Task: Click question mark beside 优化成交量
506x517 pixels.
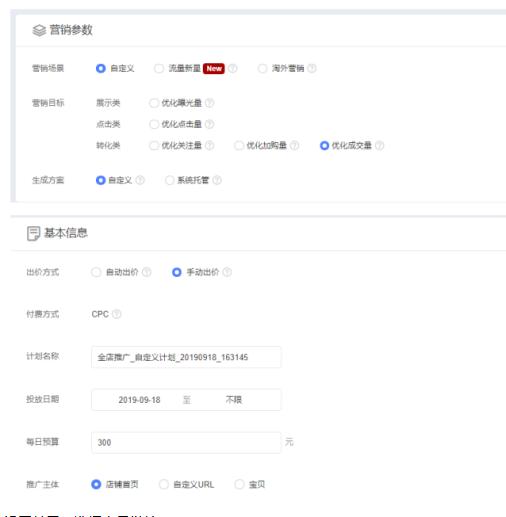Action: tap(379, 145)
